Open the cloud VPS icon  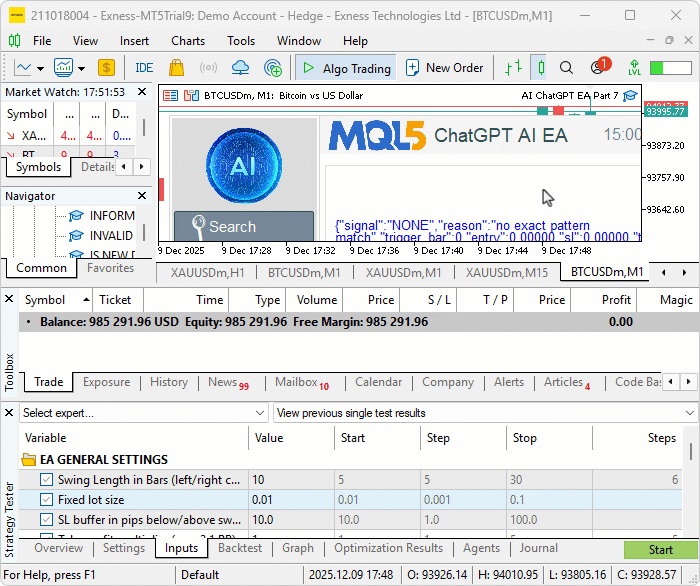tap(240, 68)
